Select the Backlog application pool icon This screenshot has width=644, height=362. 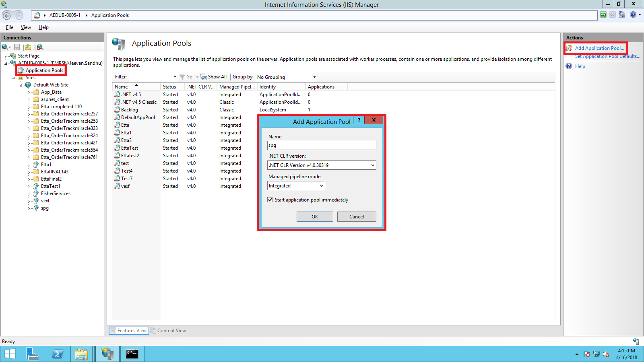[117, 110]
